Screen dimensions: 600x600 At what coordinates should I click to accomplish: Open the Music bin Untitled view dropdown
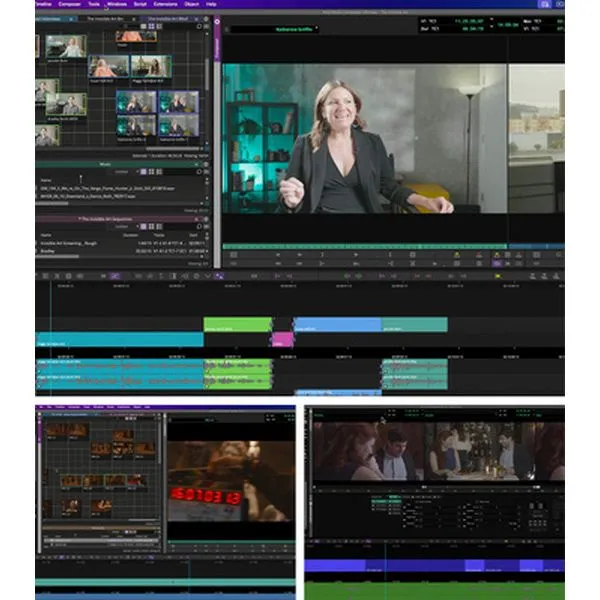[126, 172]
